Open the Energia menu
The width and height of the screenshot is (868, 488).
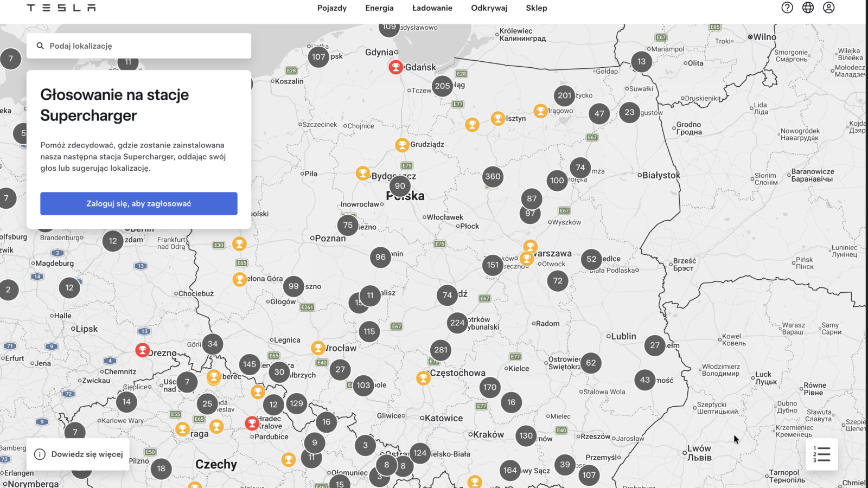coord(380,8)
